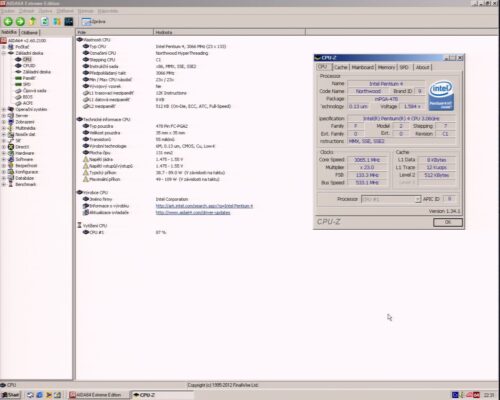The width and height of the screenshot is (500, 400).
Task: Click the yellow up-level arrow toolbar icon
Action: [x=32, y=21]
